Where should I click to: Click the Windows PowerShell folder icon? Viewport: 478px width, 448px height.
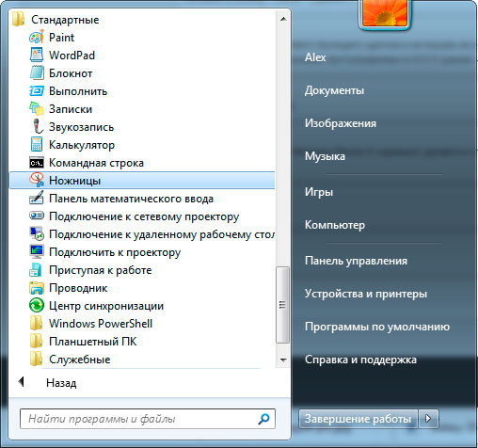[36, 324]
